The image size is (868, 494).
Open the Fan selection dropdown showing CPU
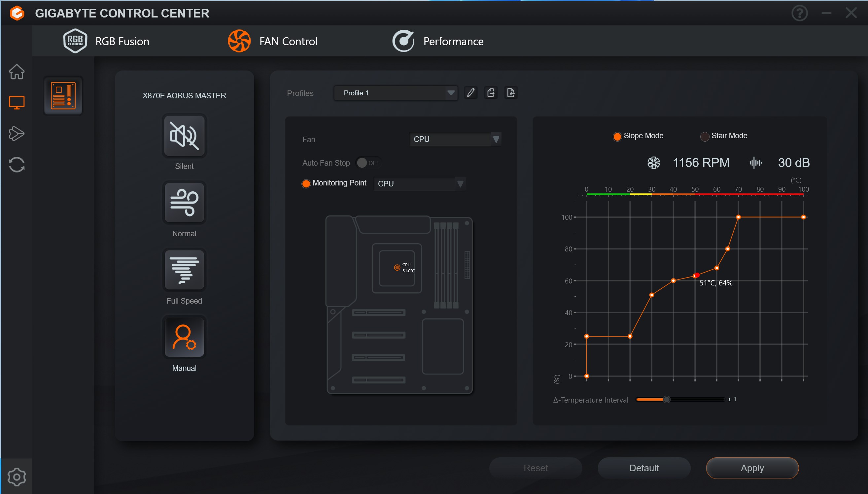455,139
